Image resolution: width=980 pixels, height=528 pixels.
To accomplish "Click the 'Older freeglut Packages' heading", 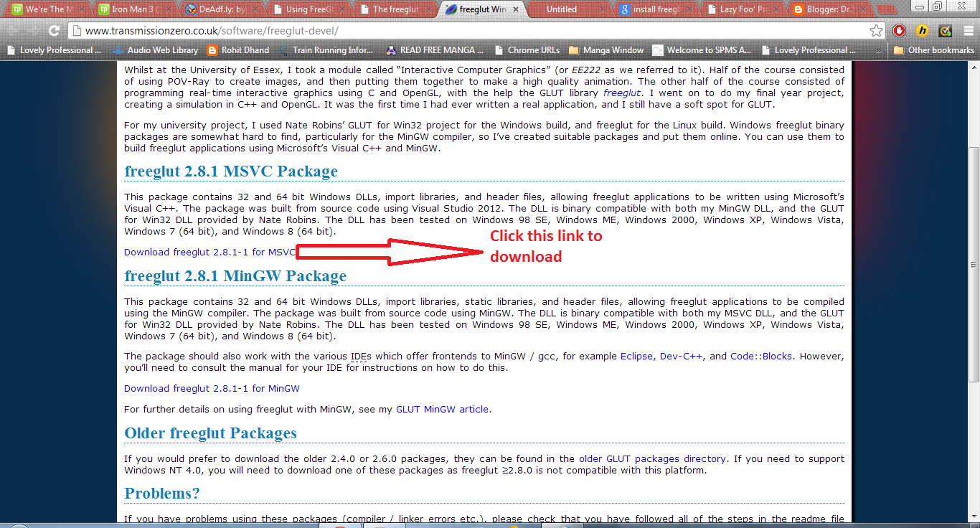I will coord(210,433).
